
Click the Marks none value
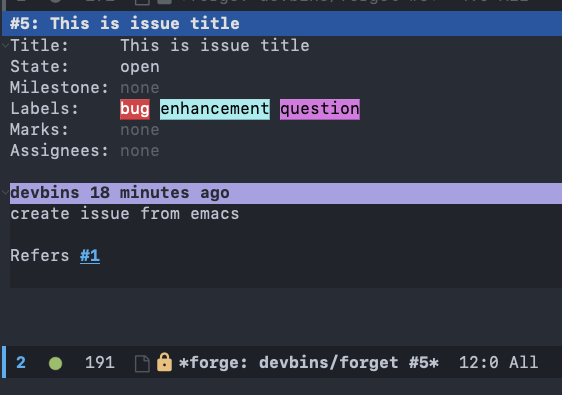[x=140, y=130]
